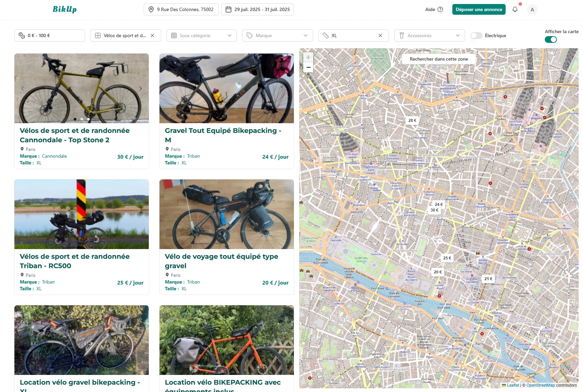Image resolution: width=583 pixels, height=392 pixels.
Task: Click Déposer une annonce
Action: 478,9
